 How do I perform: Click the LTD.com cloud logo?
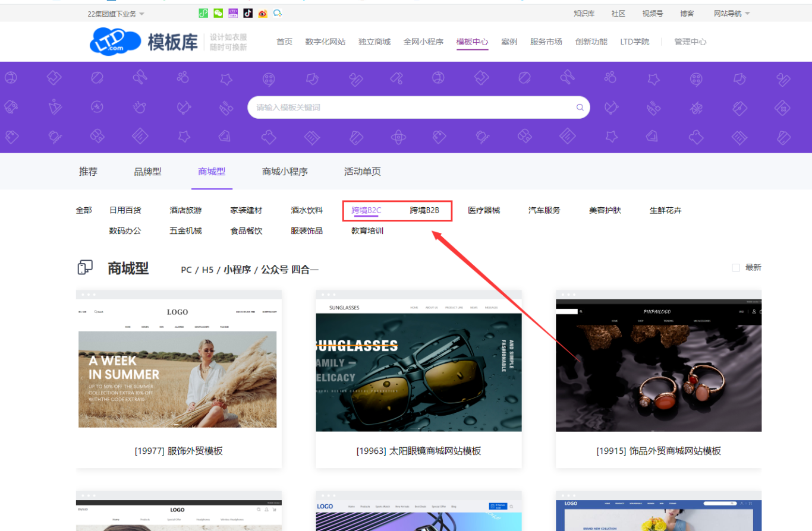[117, 42]
